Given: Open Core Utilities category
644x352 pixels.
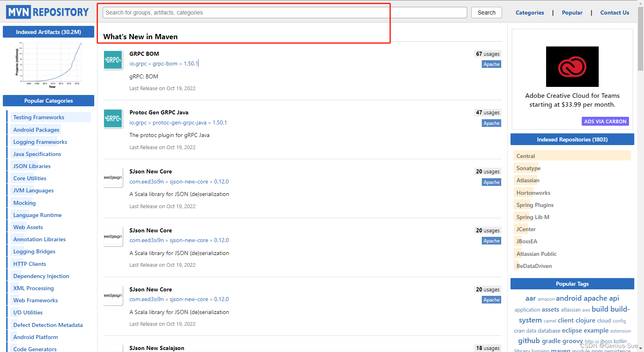Looking at the screenshot, I should click(x=30, y=178).
